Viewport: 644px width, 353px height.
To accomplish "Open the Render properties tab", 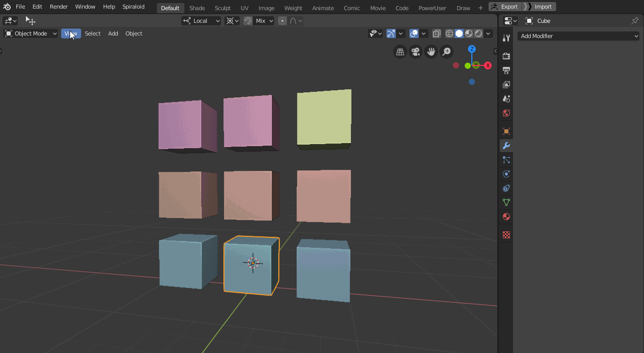I will [x=506, y=56].
